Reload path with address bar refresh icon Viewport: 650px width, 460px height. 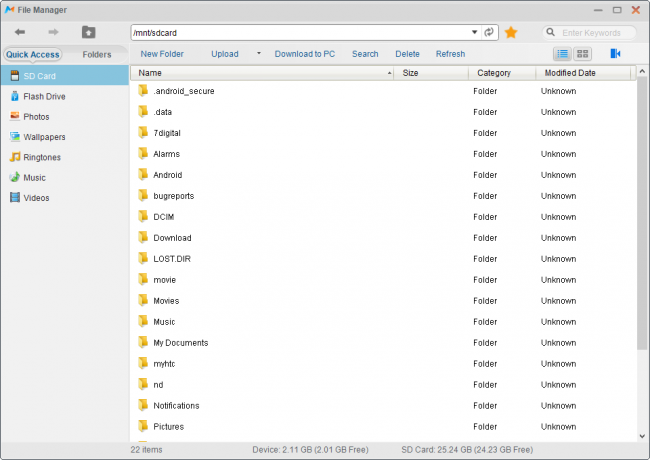[489, 32]
